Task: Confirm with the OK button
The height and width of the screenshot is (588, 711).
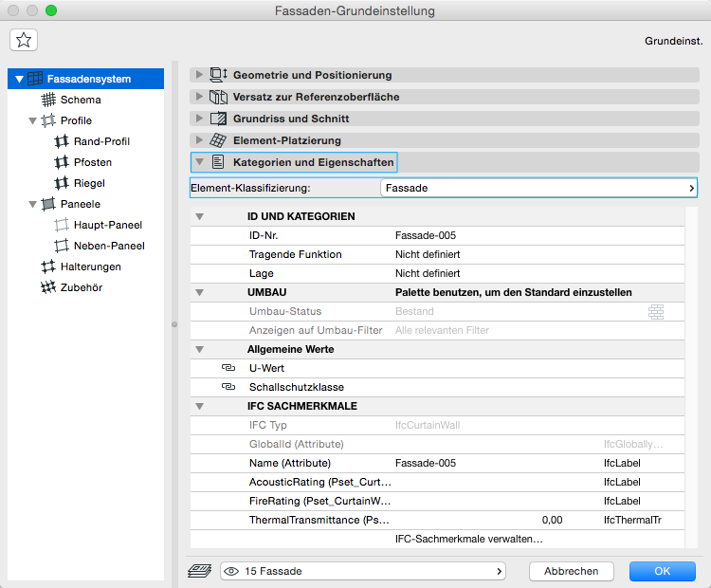Action: click(x=662, y=571)
